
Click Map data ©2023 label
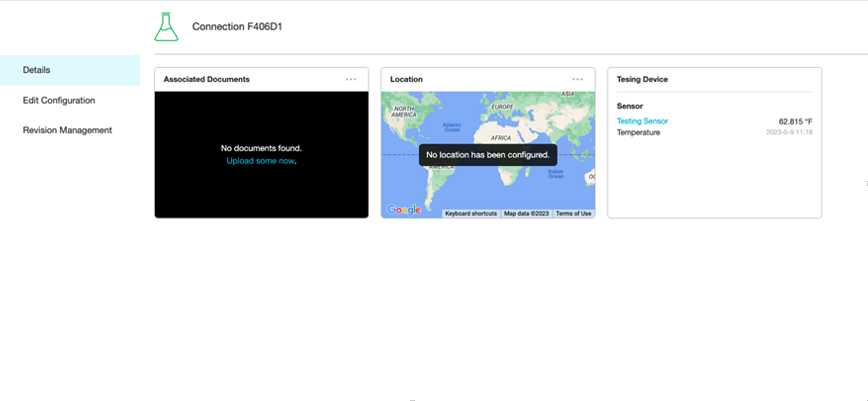click(x=526, y=213)
